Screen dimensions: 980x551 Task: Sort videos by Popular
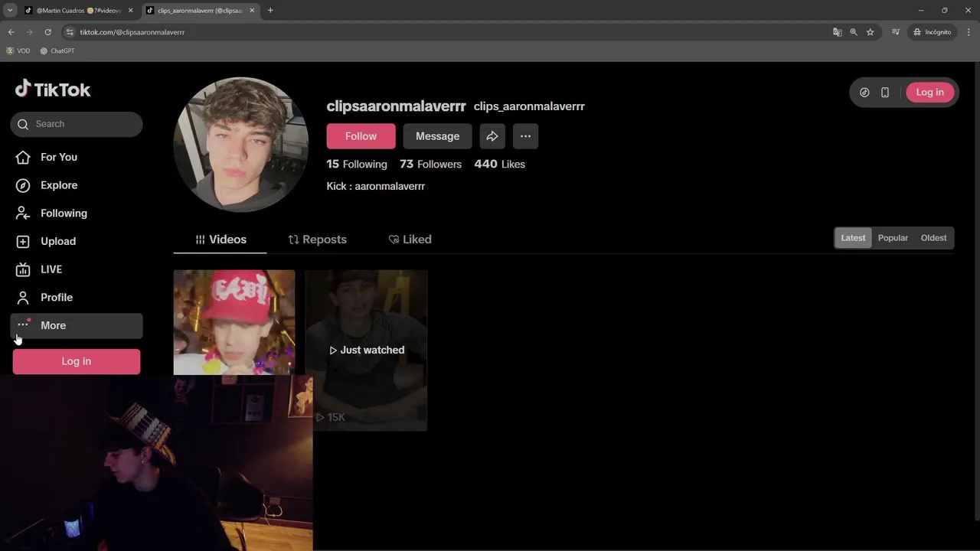[x=893, y=238]
